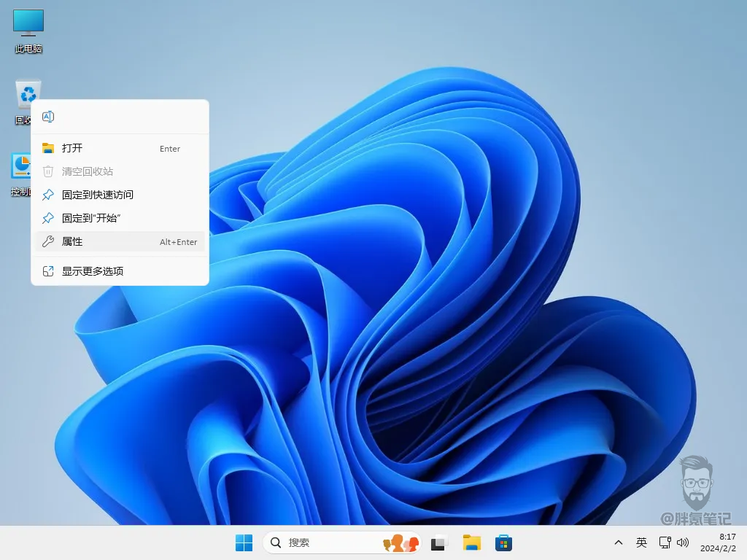
Task: Choose 打开 (Open) from the context menu
Action: click(x=120, y=148)
